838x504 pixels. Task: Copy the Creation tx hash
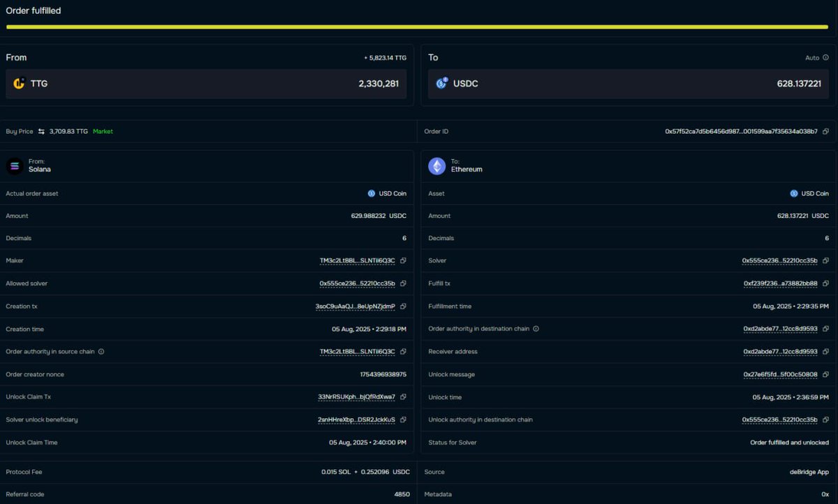tap(403, 306)
